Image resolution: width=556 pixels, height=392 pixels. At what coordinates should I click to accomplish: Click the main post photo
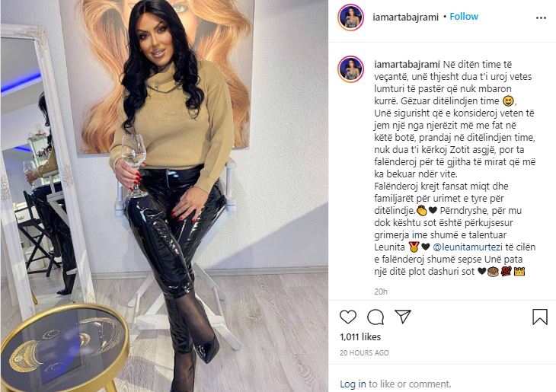coord(165,196)
